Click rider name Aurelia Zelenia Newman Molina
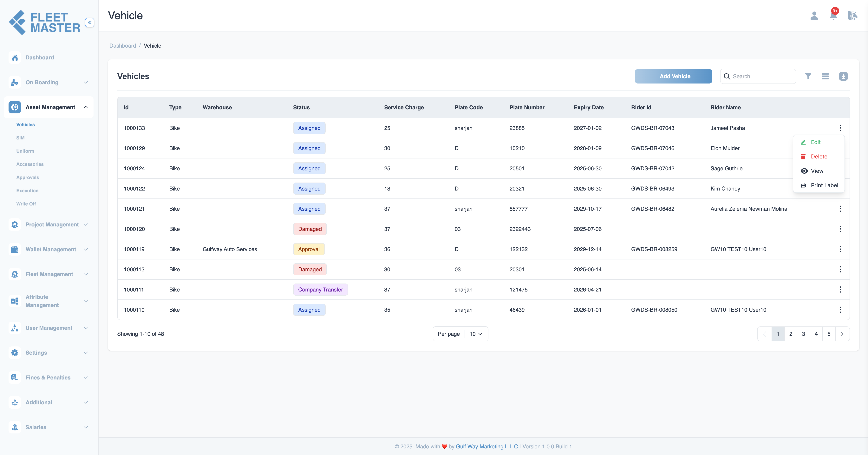 (749, 209)
